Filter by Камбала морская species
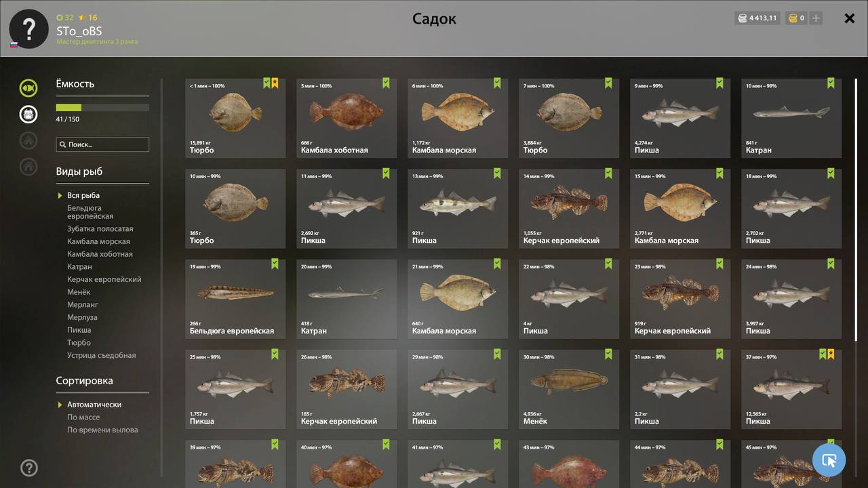868x488 pixels. (98, 241)
